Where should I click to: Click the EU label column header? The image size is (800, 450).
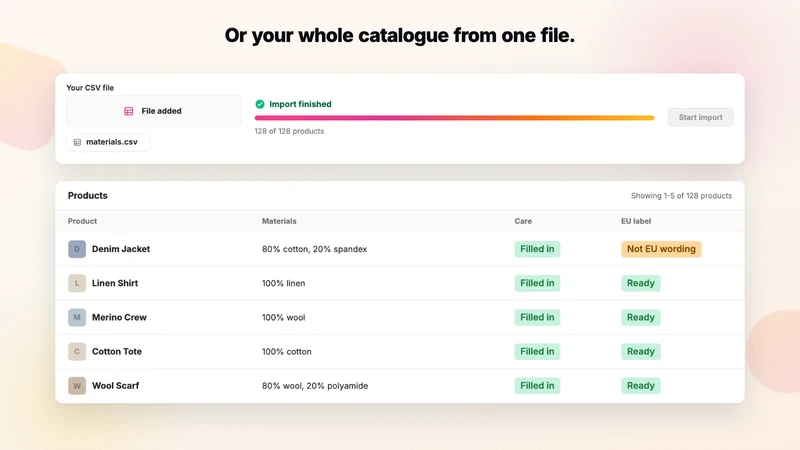click(x=636, y=221)
